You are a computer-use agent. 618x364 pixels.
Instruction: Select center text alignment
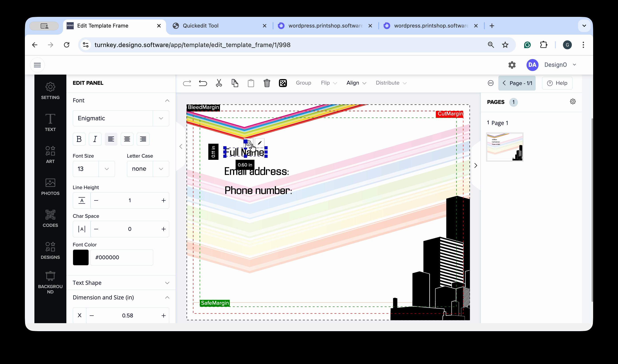[x=127, y=139]
